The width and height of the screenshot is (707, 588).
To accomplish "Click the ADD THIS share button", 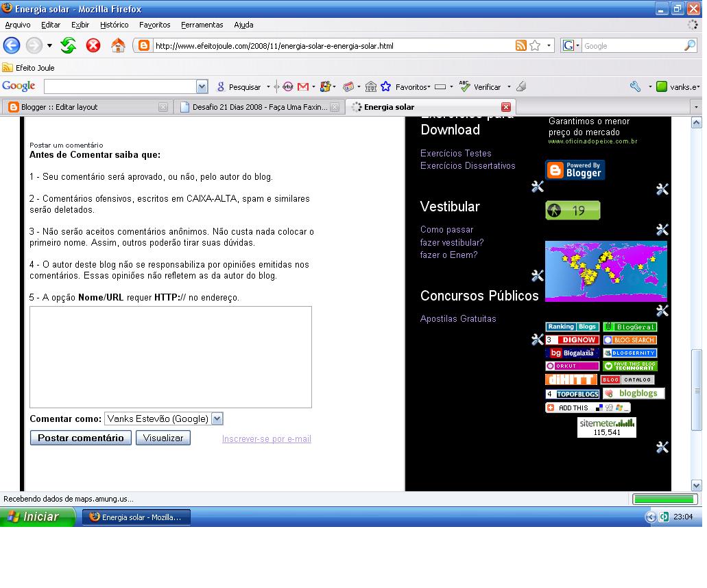I will 588,408.
